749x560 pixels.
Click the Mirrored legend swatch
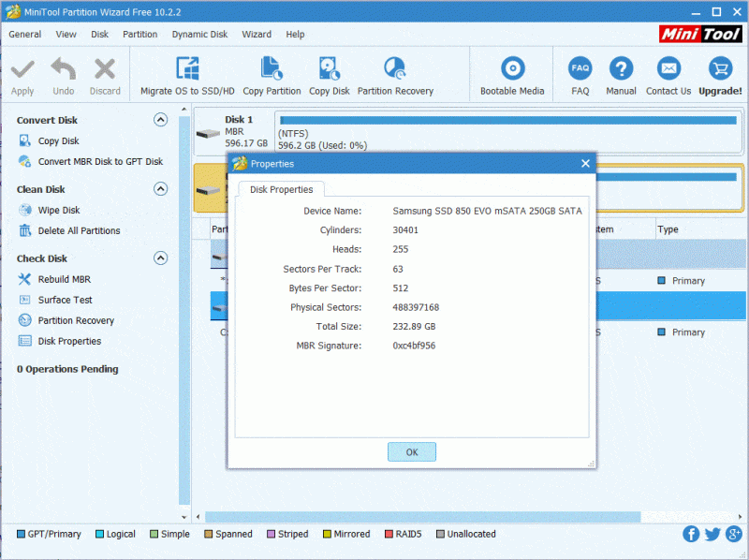tap(327, 534)
